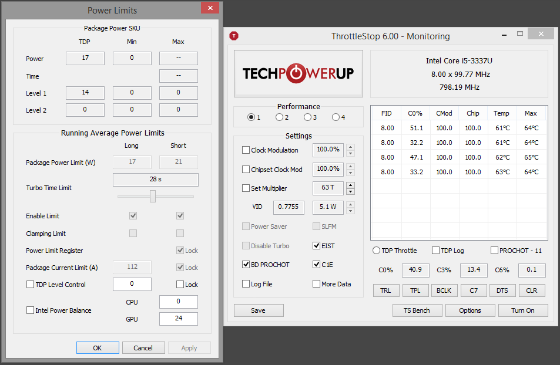Uncheck BD PROCHOT option
560x365 pixels.
(x=246, y=264)
